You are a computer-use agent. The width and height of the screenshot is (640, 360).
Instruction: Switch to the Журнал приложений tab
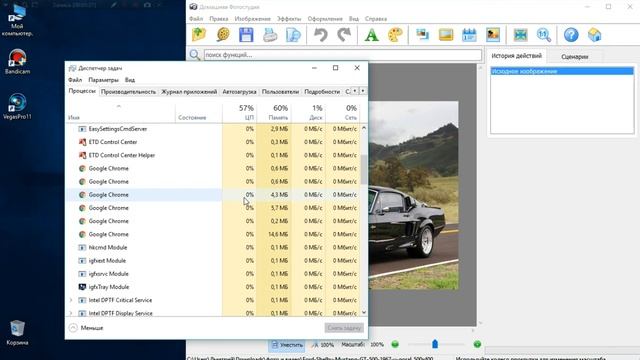189,92
